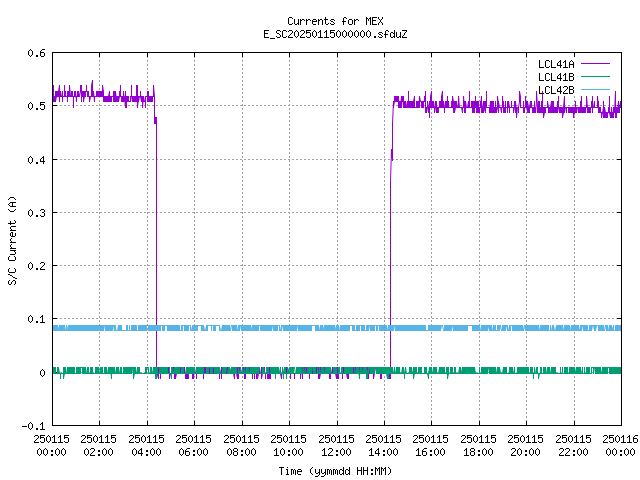
Task: Click the blue LCL42B trace near 10:00
Action: point(289,328)
